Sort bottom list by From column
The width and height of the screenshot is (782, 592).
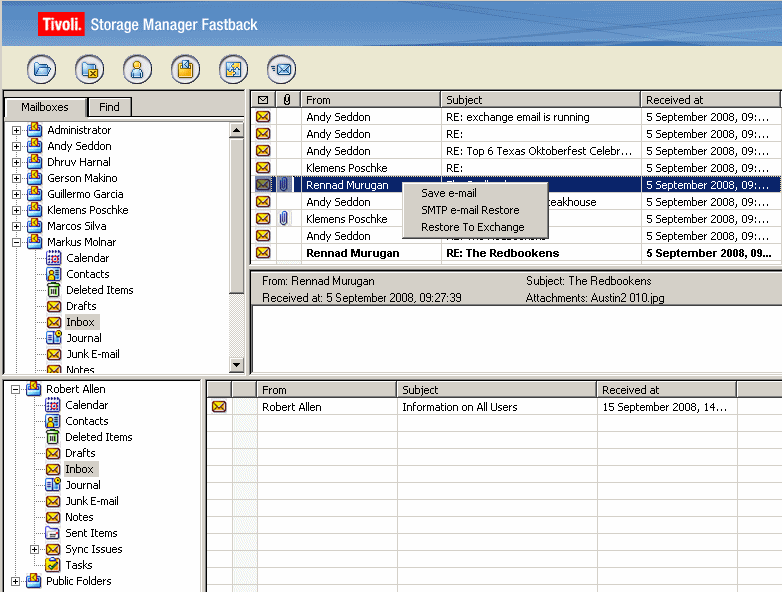[x=326, y=390]
